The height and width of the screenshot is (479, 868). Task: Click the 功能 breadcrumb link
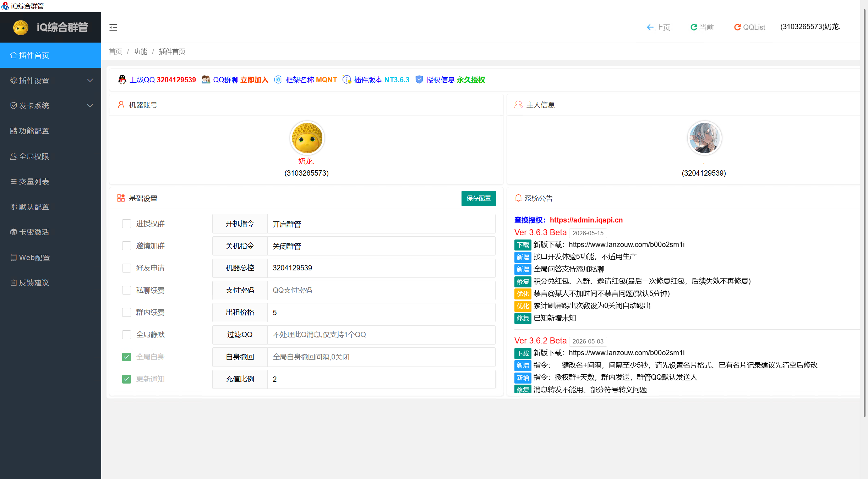[140, 51]
